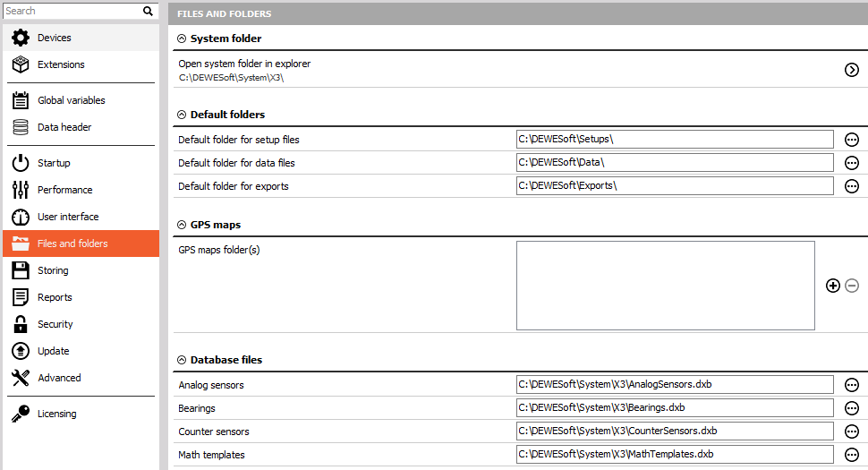The width and height of the screenshot is (868, 470).
Task: Select the Startup power icon
Action: point(21,163)
